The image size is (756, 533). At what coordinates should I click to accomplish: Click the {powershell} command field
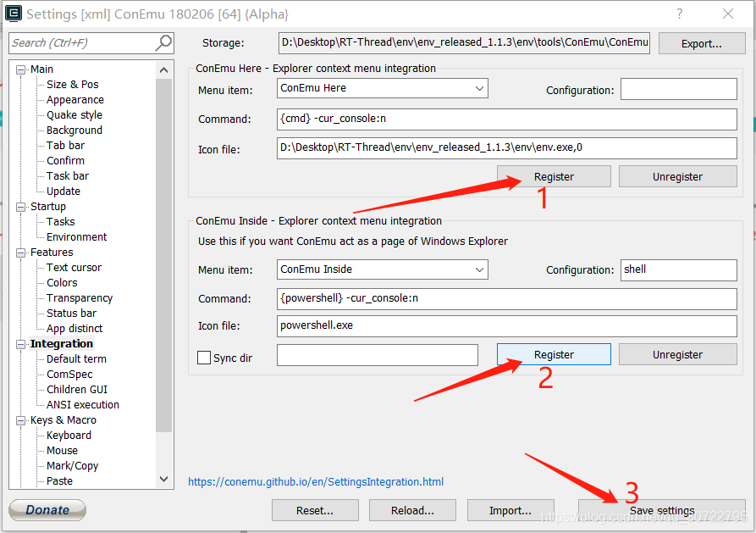507,299
